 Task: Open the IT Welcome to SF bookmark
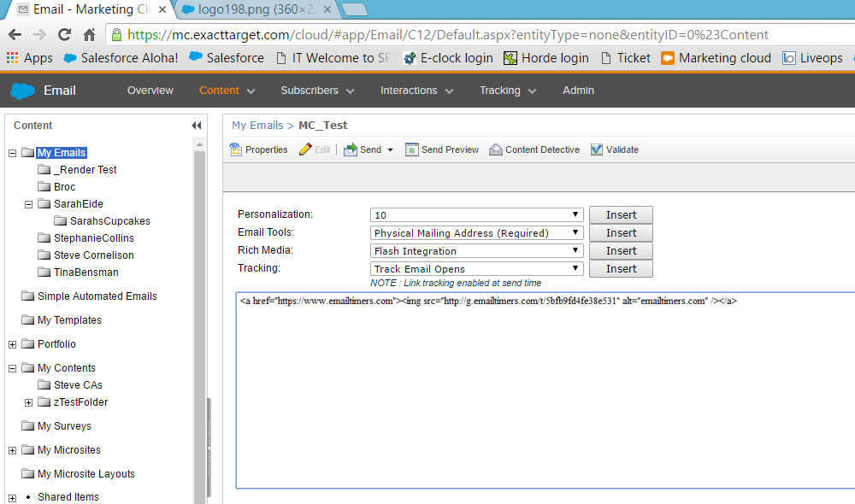point(333,58)
